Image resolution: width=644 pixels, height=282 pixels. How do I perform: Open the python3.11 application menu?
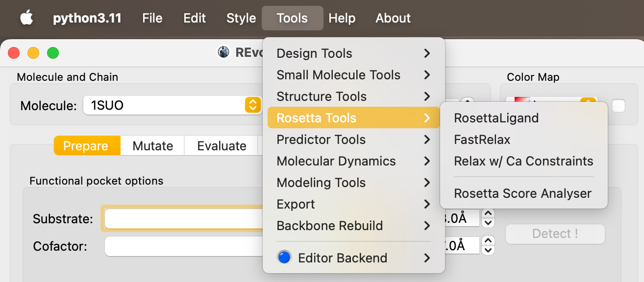(87, 18)
